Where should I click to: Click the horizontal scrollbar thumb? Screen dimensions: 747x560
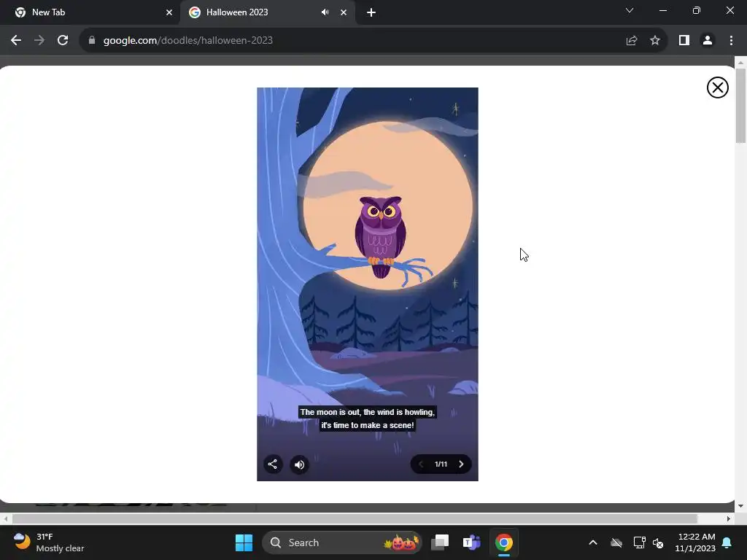[355, 518]
